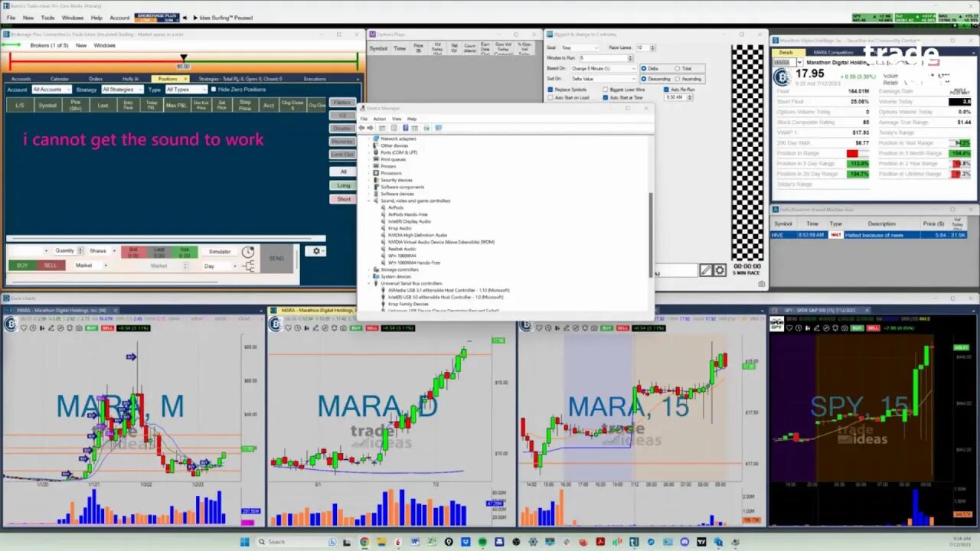Toggle the Auto Start at Time checkbox
This screenshot has width=980, height=551.
coord(606,97)
